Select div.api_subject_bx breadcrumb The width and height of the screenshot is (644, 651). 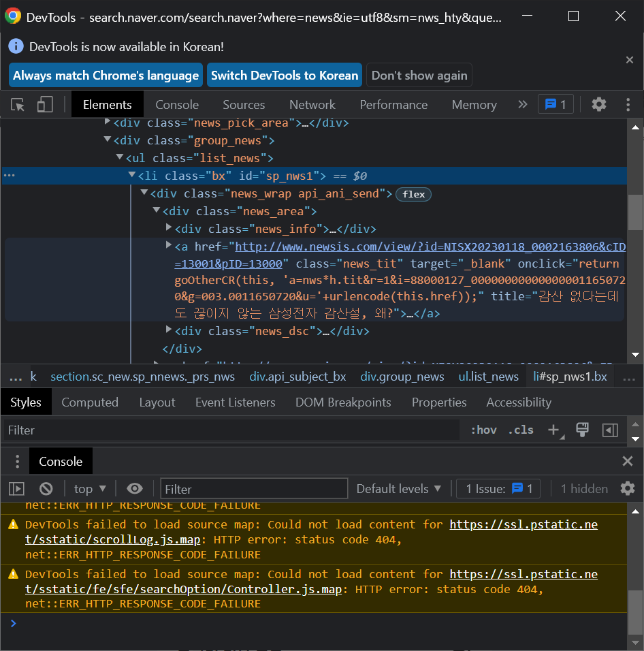[x=297, y=377]
